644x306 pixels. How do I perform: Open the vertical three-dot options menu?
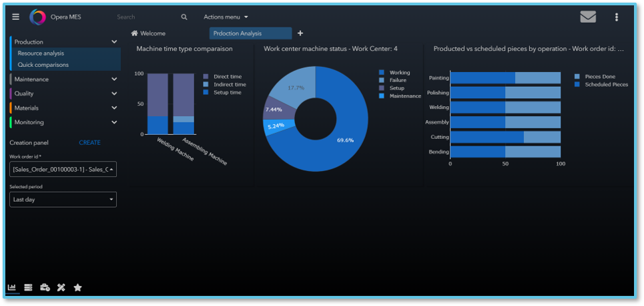click(x=616, y=17)
